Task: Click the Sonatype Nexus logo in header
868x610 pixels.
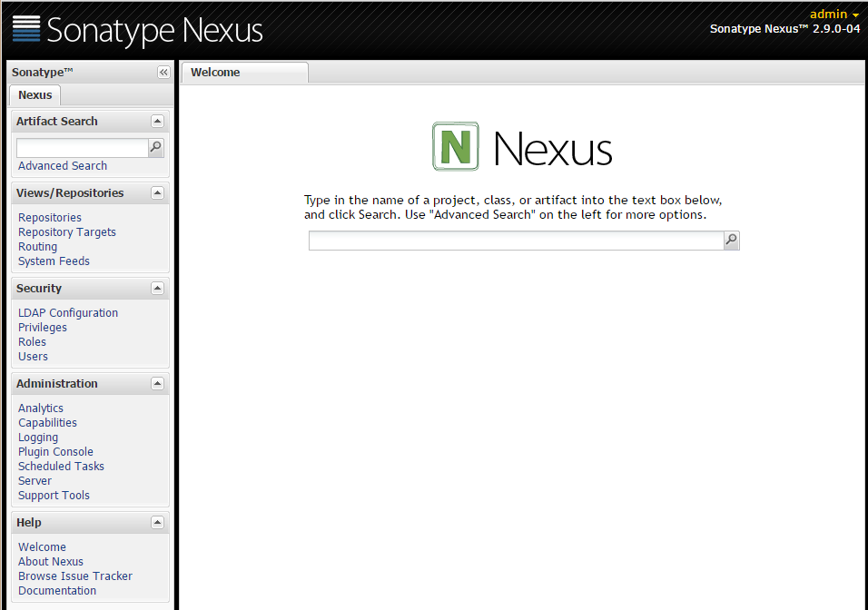Action: tap(137, 30)
